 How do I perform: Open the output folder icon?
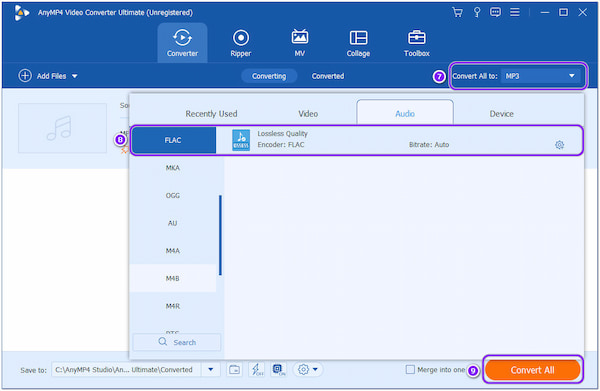234,370
